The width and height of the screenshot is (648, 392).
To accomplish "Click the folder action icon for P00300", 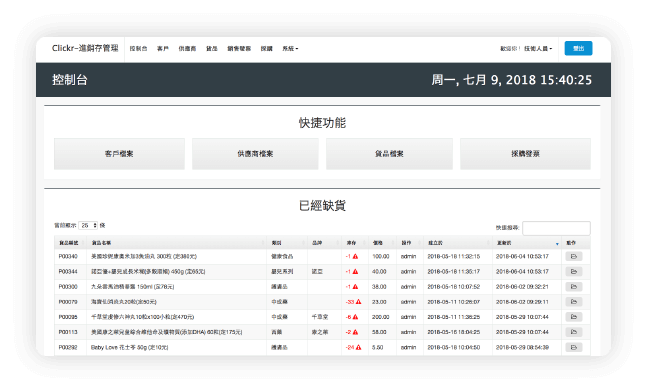I will point(574,287).
